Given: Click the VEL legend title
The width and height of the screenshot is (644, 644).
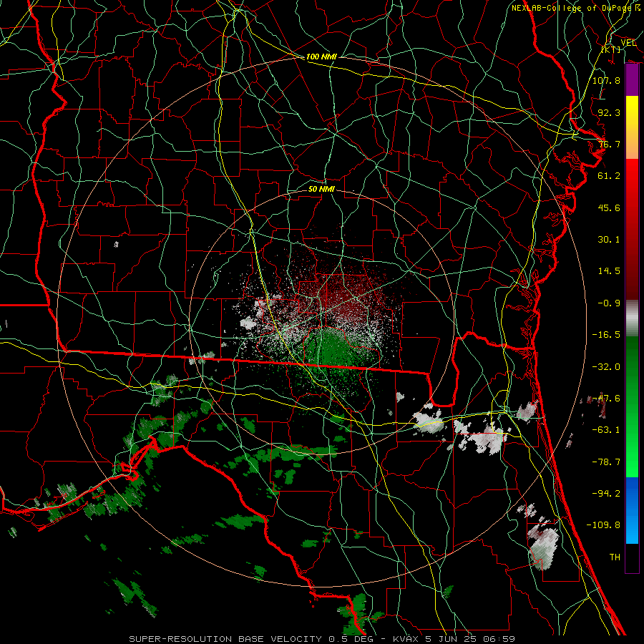Looking at the screenshot, I should 628,43.
